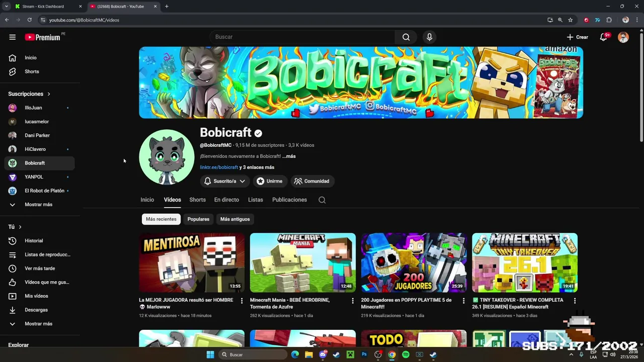Open the YouTube hamburger guide menu
Viewport: 644px width, 362px height.
point(12,37)
